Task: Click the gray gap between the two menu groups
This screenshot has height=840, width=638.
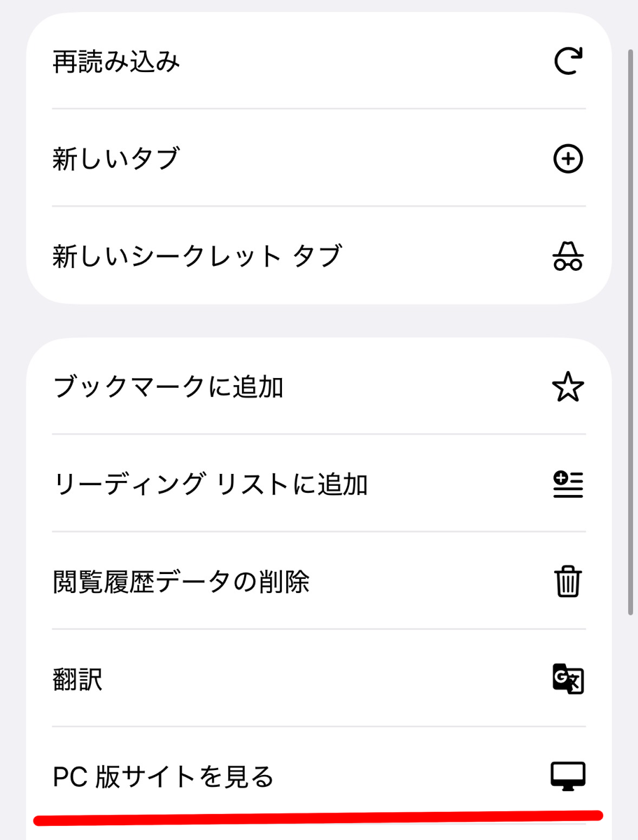Action: pos(318,321)
